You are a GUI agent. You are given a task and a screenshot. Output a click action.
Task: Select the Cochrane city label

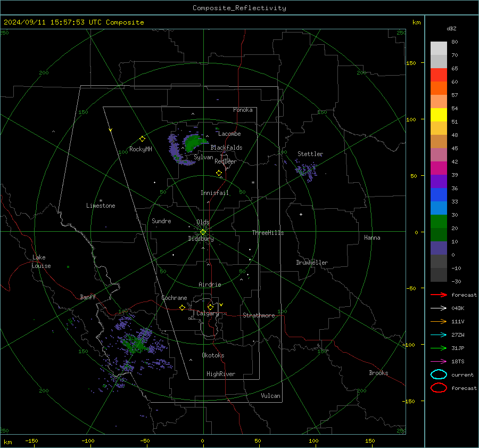[174, 298]
